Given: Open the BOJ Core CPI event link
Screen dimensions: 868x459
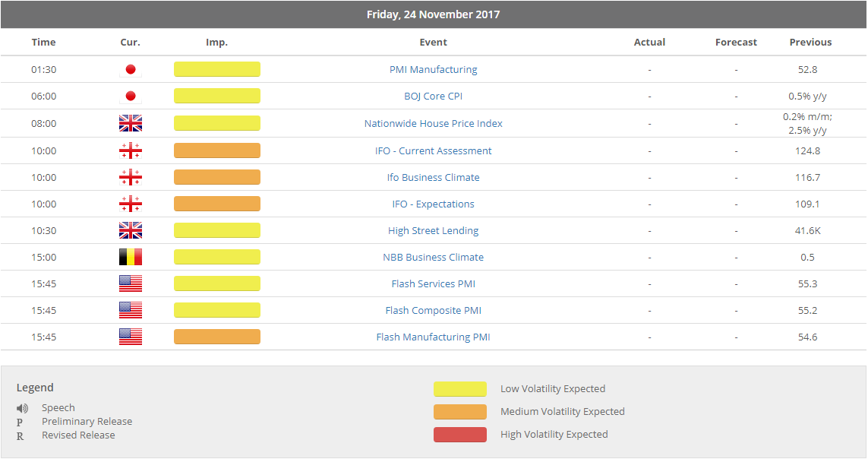Looking at the screenshot, I should [433, 97].
